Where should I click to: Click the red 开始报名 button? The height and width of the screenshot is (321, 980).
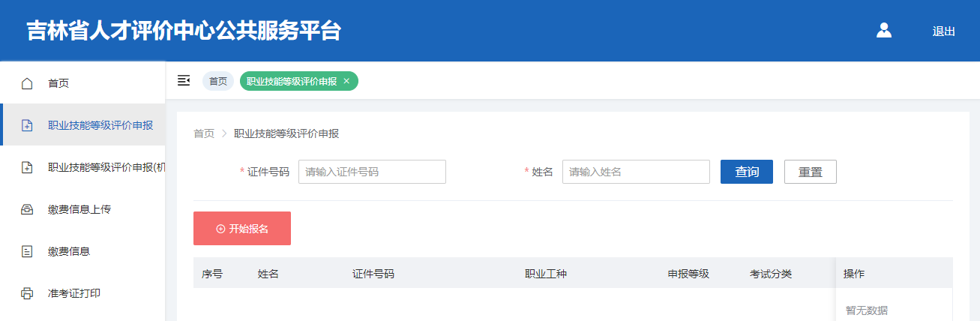tap(241, 229)
